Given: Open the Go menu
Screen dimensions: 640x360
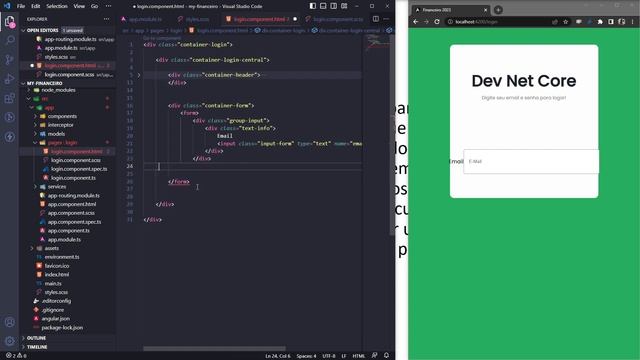Looking at the screenshot, I should pos(94,6).
